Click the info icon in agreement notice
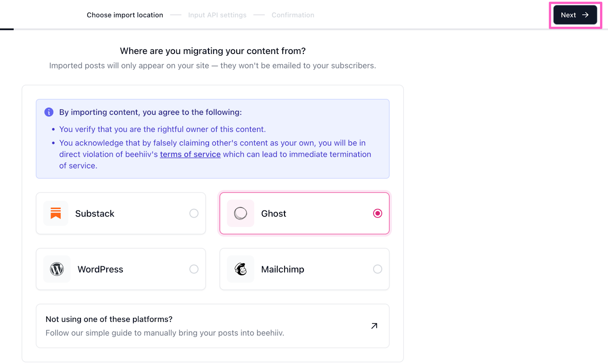The height and width of the screenshot is (364, 608). tap(49, 112)
